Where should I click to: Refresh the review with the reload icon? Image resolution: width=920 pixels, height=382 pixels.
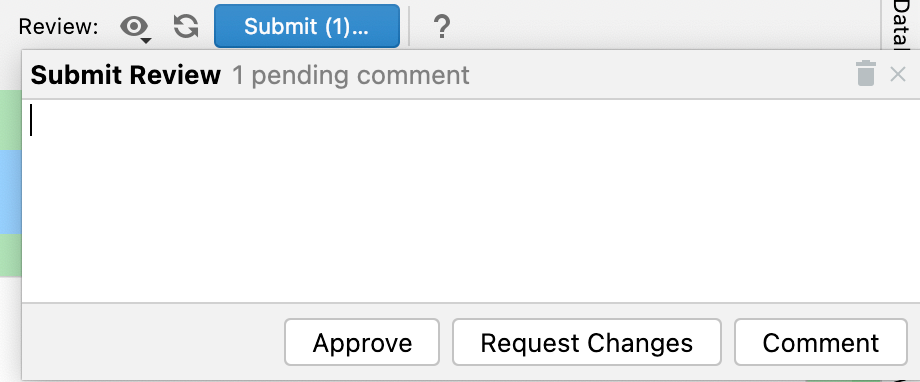pos(186,27)
